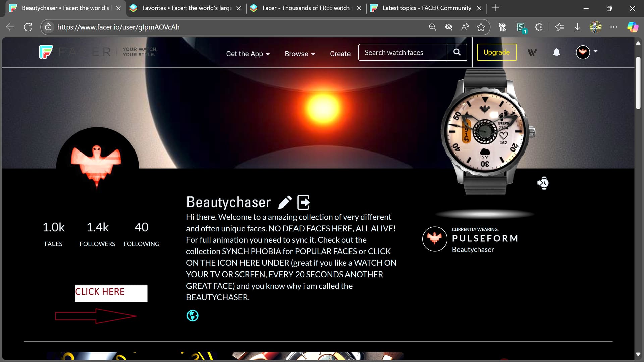Click the globe website icon
This screenshot has width=644, height=362.
coord(193,316)
